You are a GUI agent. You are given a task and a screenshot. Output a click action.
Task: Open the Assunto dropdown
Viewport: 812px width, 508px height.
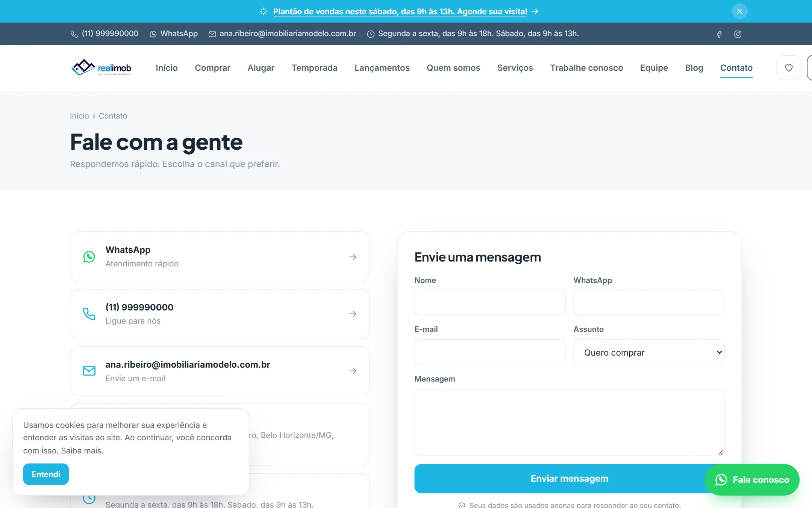tap(649, 352)
